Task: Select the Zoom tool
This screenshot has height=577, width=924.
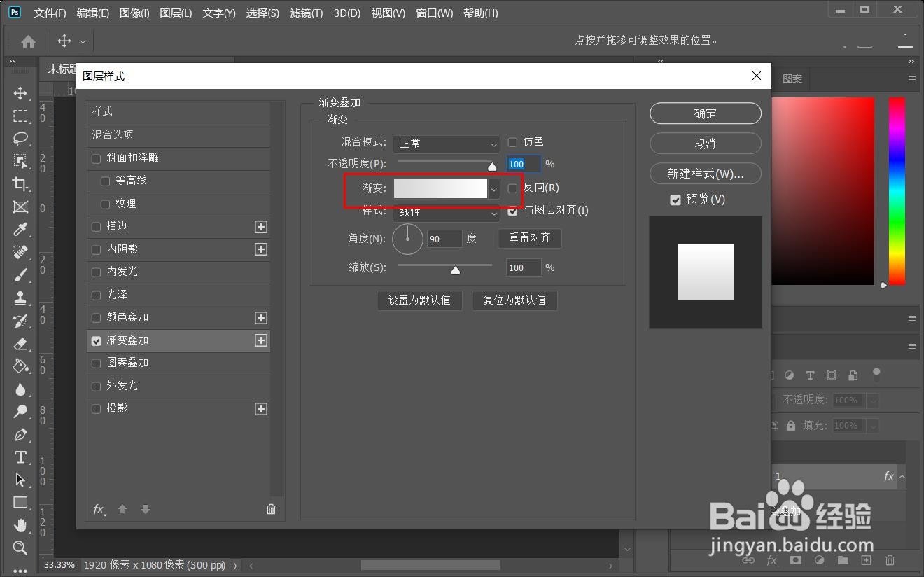Action: 20,548
